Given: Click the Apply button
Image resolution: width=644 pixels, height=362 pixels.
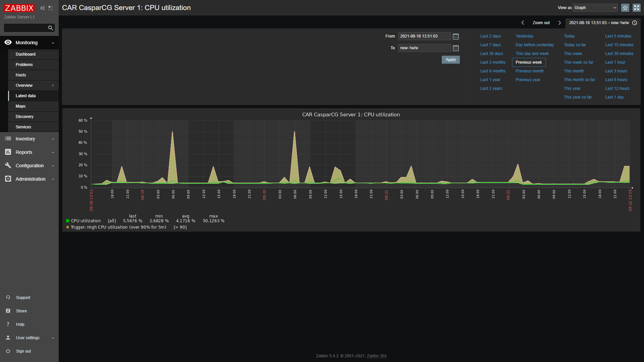Looking at the screenshot, I should tap(450, 60).
